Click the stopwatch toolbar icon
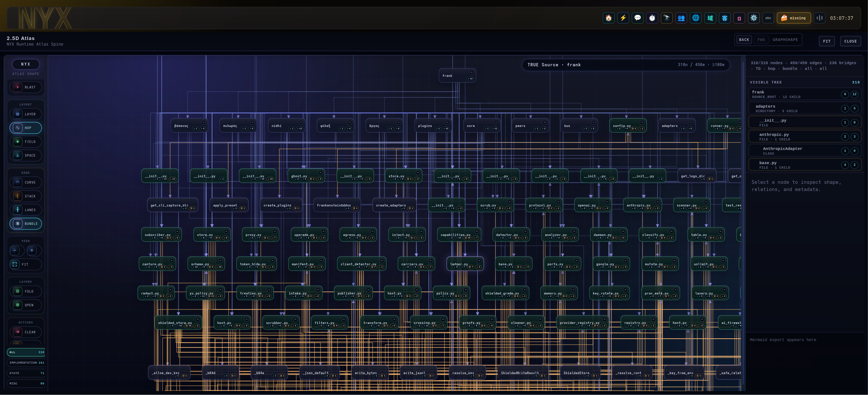Screen dimensions: 868x395 [x=652, y=18]
